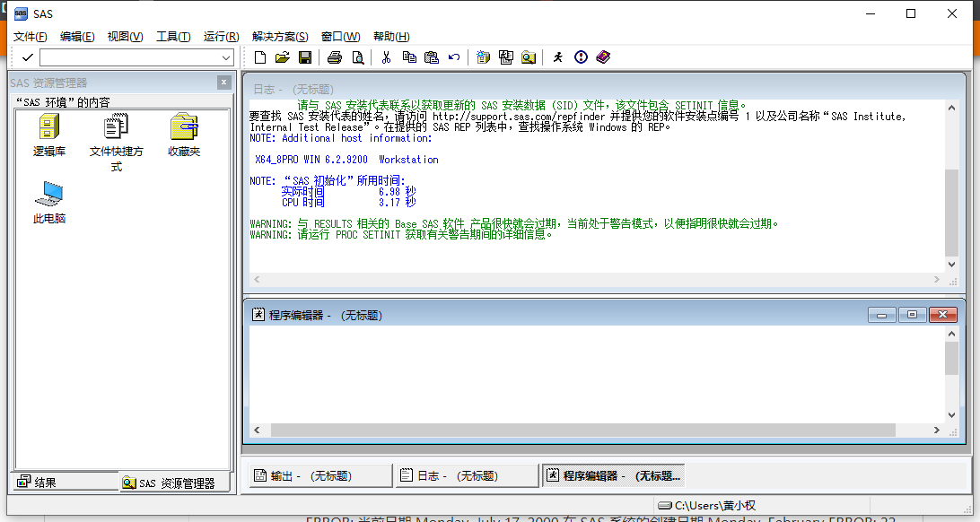This screenshot has height=522, width=980.
Task: Click the log horizontal scroll left arrow
Action: (257, 280)
